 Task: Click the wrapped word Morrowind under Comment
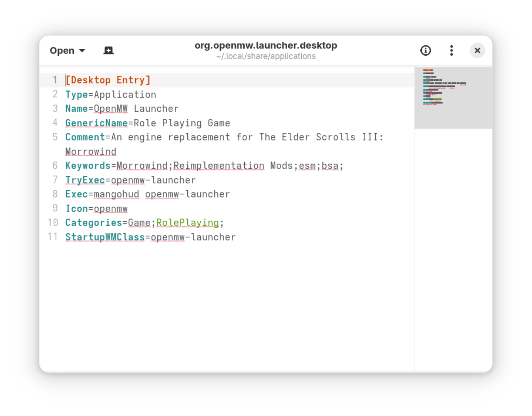click(91, 152)
